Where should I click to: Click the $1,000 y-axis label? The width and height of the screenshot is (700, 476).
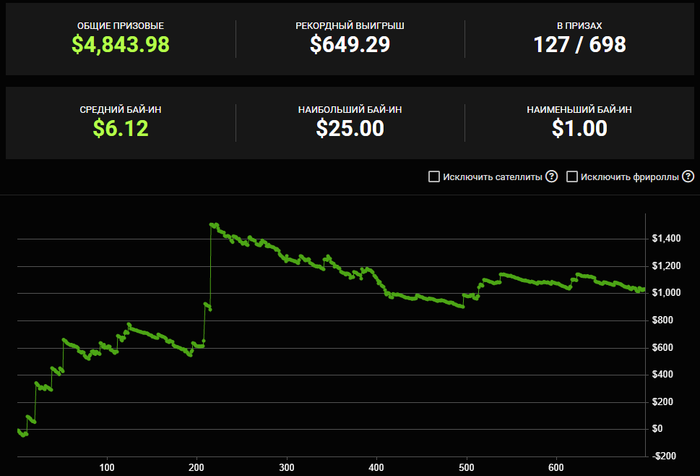(x=666, y=292)
